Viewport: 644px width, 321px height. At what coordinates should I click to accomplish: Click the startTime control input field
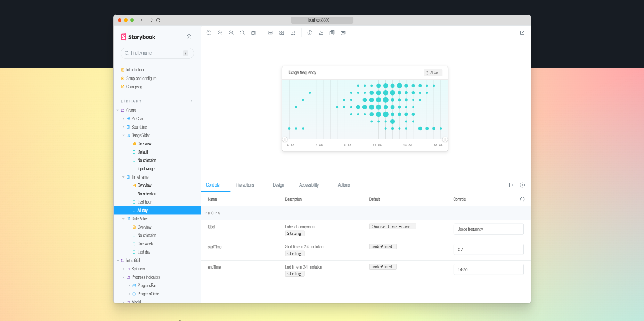pos(488,249)
